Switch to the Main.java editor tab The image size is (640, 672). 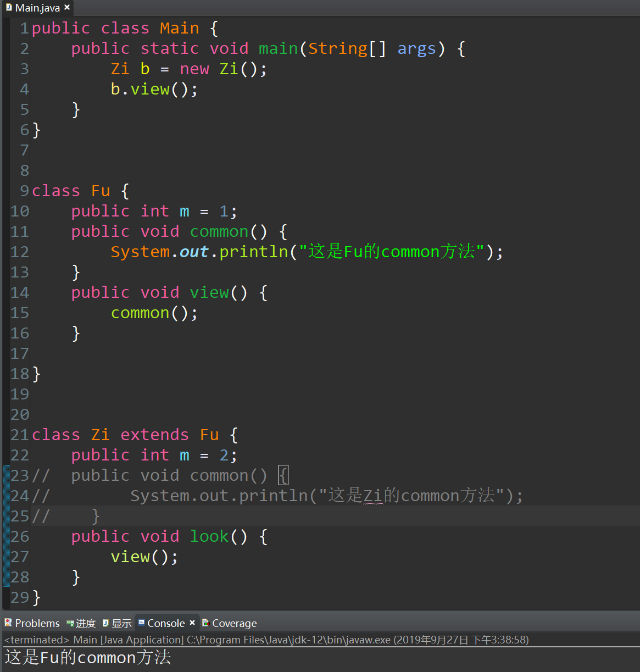pyautogui.click(x=36, y=8)
